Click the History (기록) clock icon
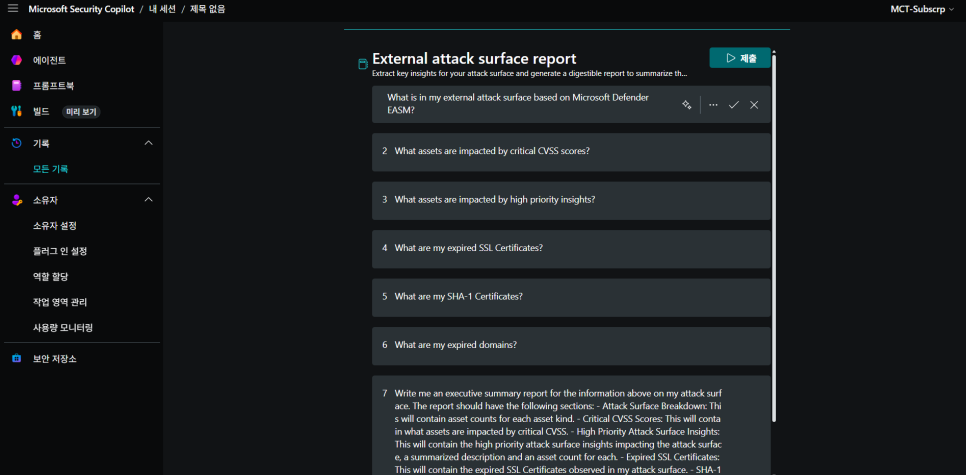This screenshot has width=966, height=475. click(17, 144)
